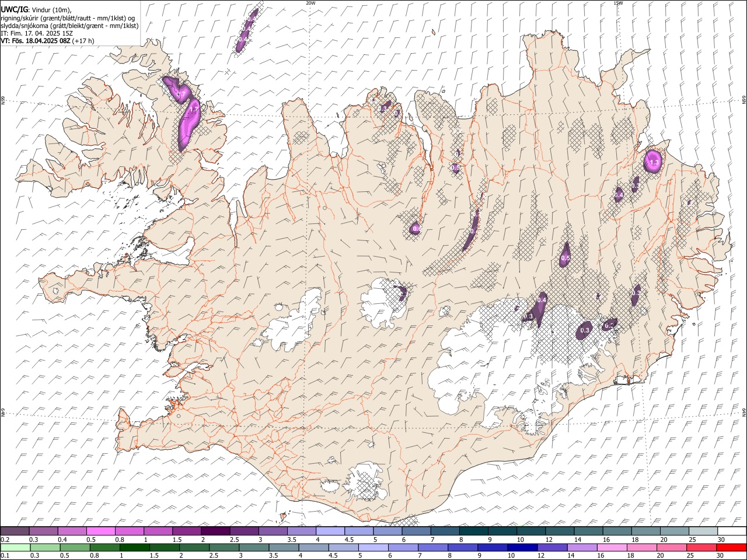Click the white 30 swatch in top legend row
The height and width of the screenshot is (560, 747).
point(732,531)
